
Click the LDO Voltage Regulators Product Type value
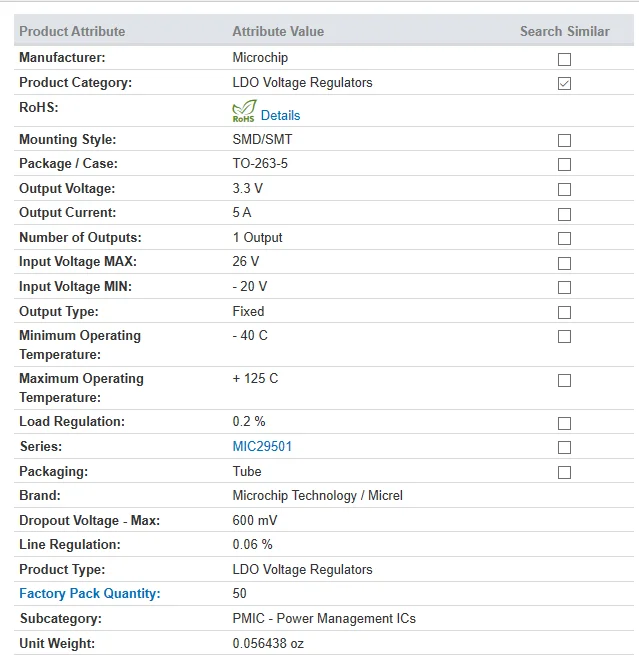tap(302, 570)
